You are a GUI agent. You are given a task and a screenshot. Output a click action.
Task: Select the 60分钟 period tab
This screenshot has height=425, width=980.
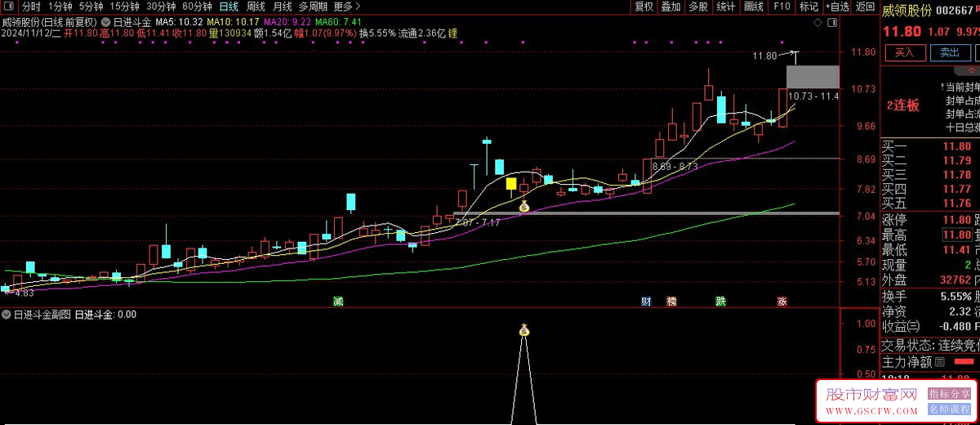pos(198,7)
